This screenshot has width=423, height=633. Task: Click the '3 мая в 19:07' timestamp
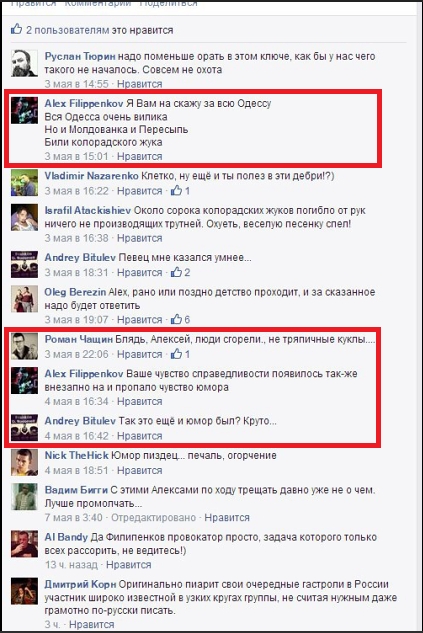tap(76, 320)
